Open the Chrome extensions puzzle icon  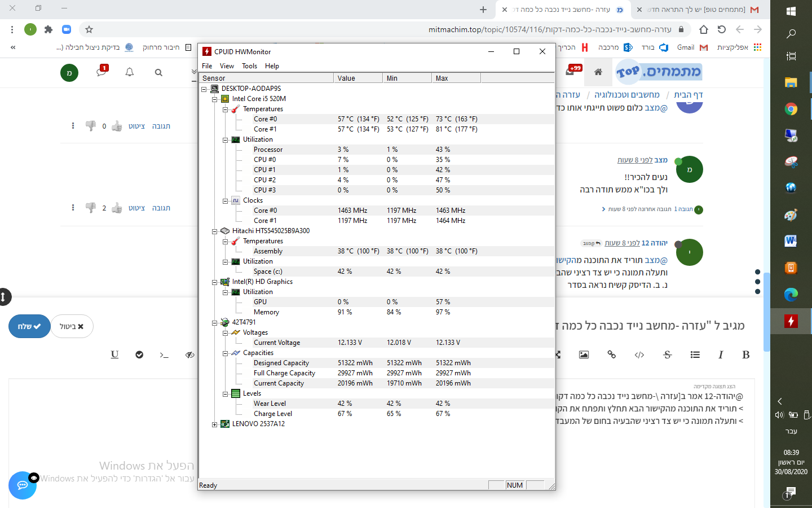(48, 29)
